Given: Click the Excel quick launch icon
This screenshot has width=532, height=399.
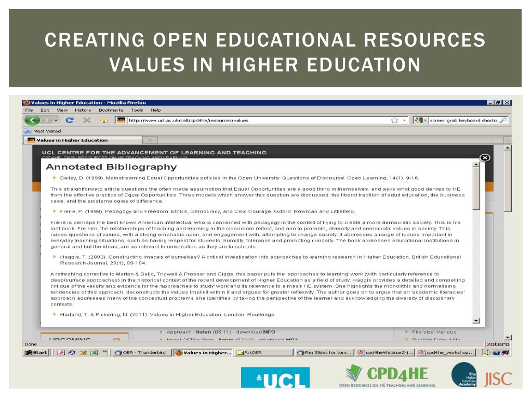Looking at the screenshot, I should tap(95, 353).
